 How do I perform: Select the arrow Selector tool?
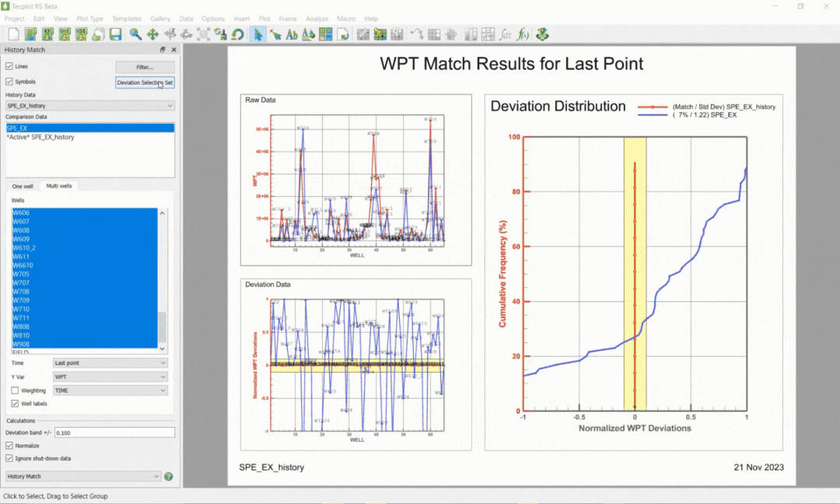(x=258, y=34)
